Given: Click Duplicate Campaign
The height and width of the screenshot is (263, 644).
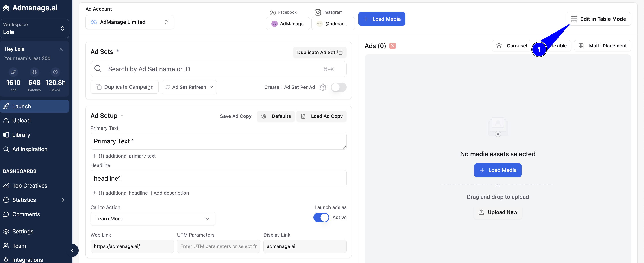Looking at the screenshot, I should [x=124, y=87].
